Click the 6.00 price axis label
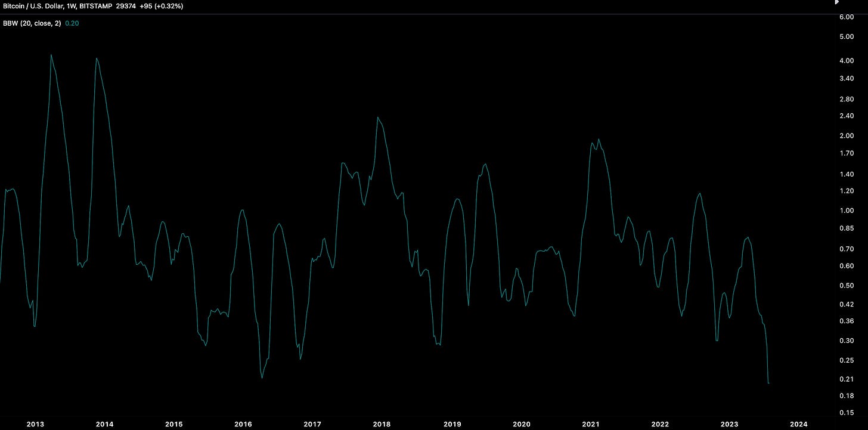868x430 pixels. point(847,17)
